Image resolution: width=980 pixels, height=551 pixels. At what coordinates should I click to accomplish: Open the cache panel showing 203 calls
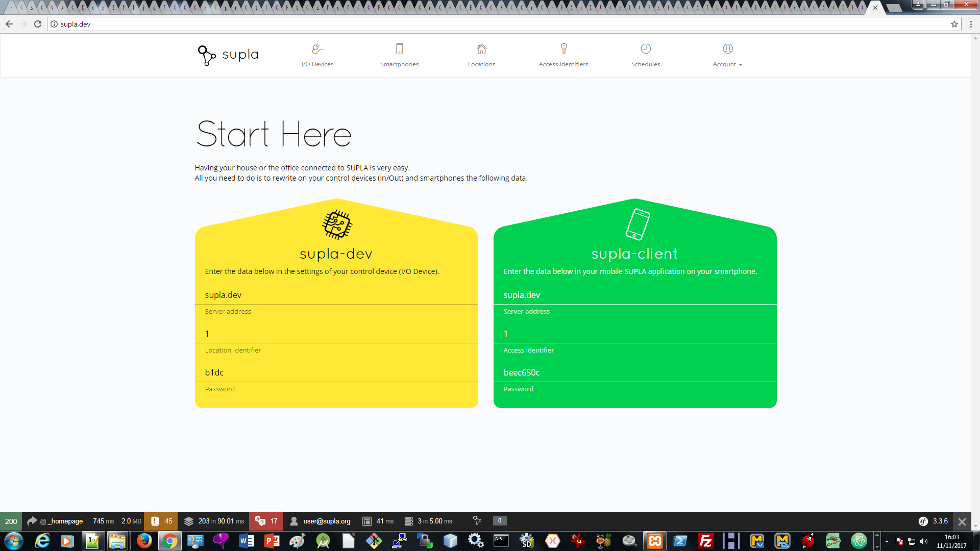pos(214,521)
